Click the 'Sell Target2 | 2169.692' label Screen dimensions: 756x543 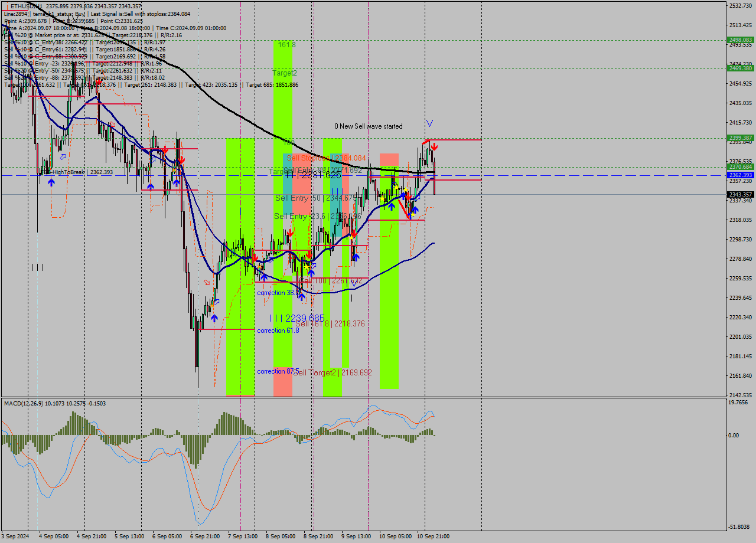[333, 372]
